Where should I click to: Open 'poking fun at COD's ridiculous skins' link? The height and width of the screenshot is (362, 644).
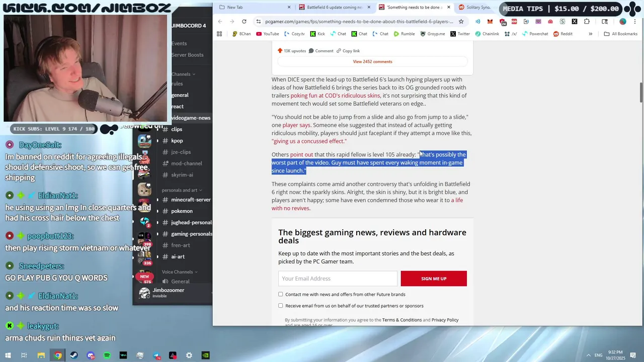tap(335, 96)
